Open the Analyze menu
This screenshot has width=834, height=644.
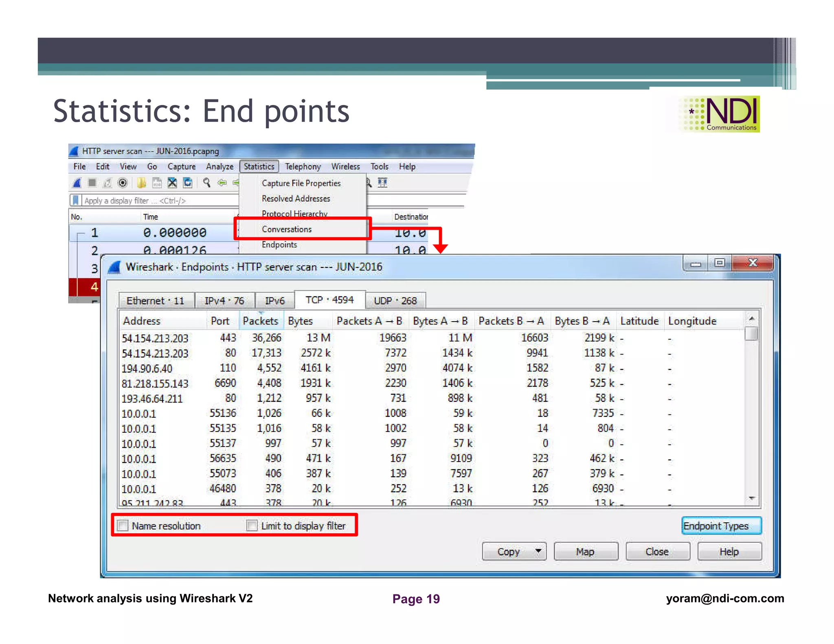coord(219,166)
